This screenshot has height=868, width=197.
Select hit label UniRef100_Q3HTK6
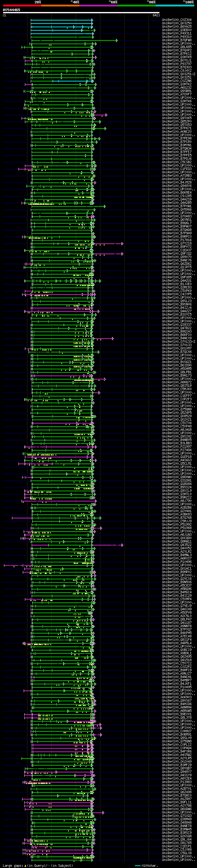pyautogui.click(x=177, y=101)
